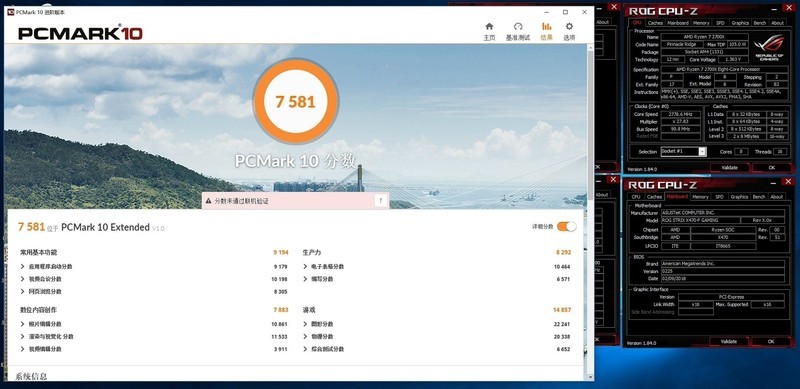This screenshot has height=389, width=800.
Task: Expand 视频会议分数 row
Action: click(22, 279)
